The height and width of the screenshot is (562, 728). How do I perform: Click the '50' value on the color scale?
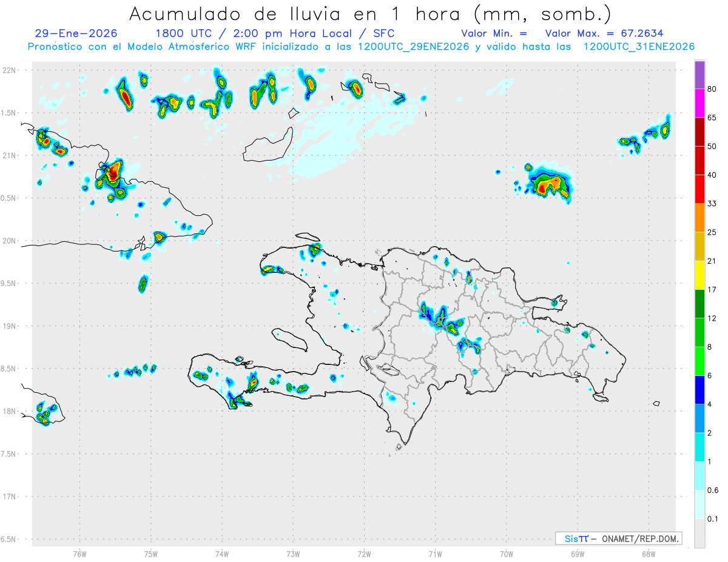point(712,147)
